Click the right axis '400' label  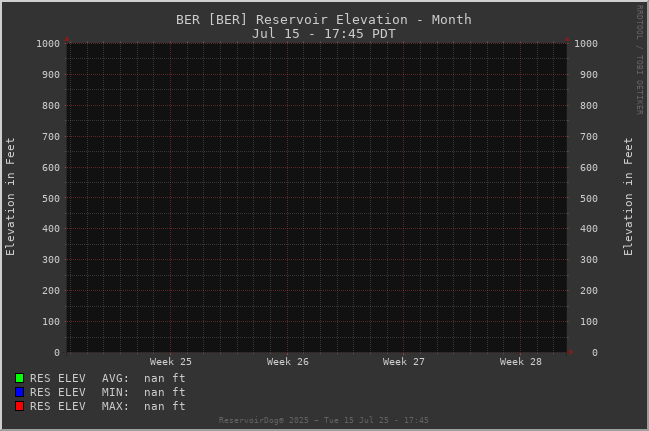pos(589,229)
